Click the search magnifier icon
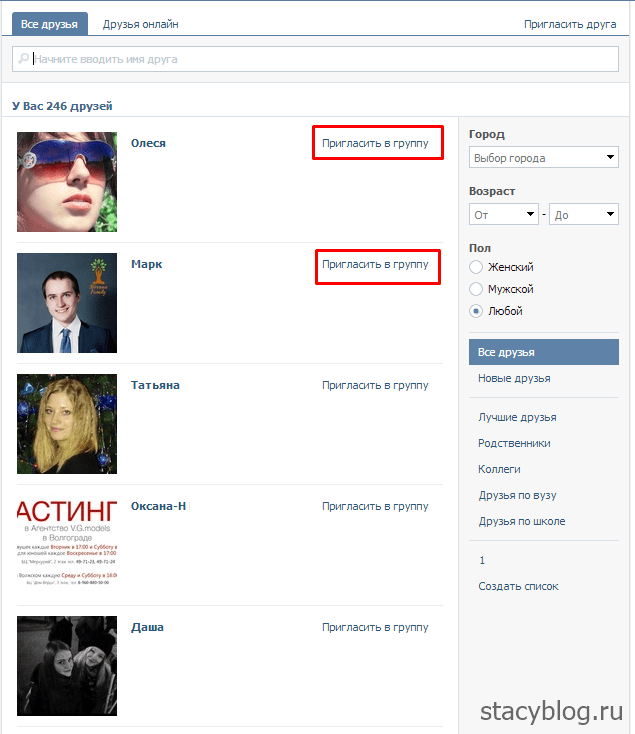 [x=23, y=59]
